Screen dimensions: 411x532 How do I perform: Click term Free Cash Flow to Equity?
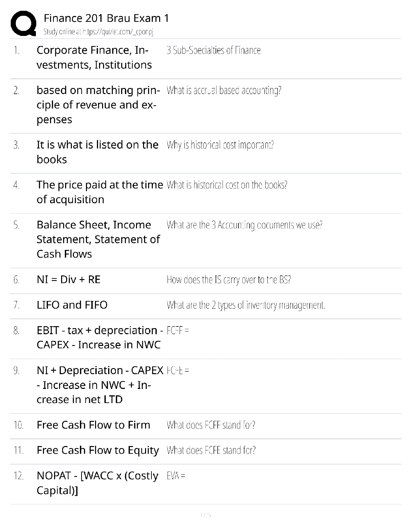(98, 450)
